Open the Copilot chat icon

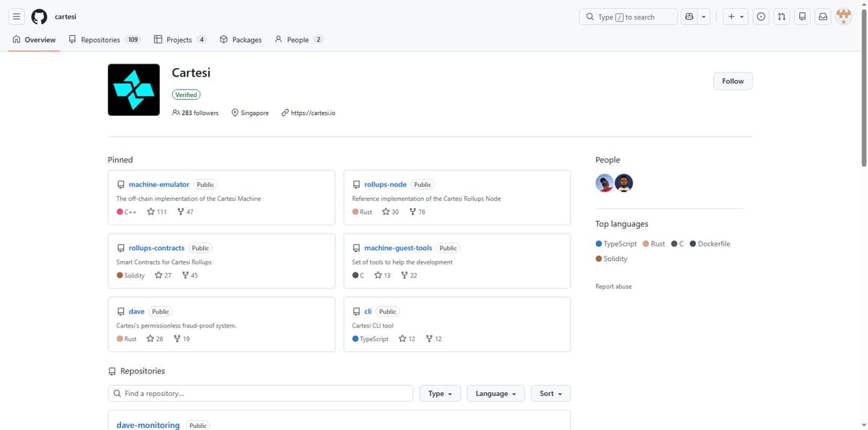click(x=689, y=17)
